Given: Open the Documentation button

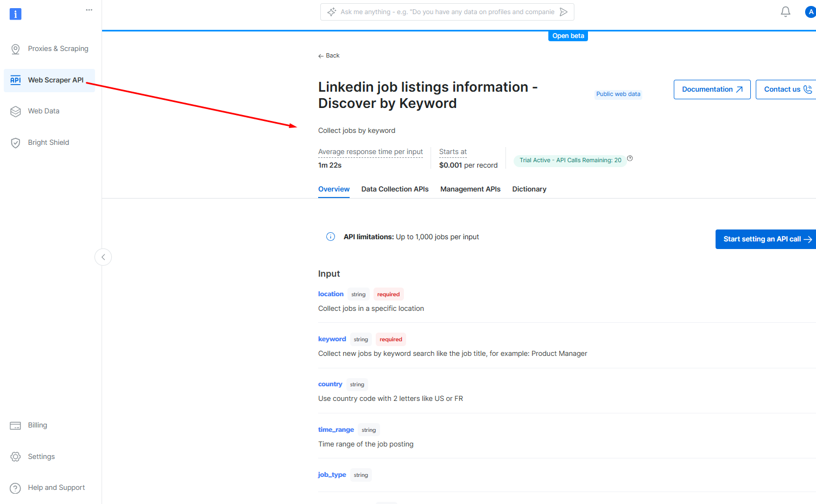Looking at the screenshot, I should [712, 90].
